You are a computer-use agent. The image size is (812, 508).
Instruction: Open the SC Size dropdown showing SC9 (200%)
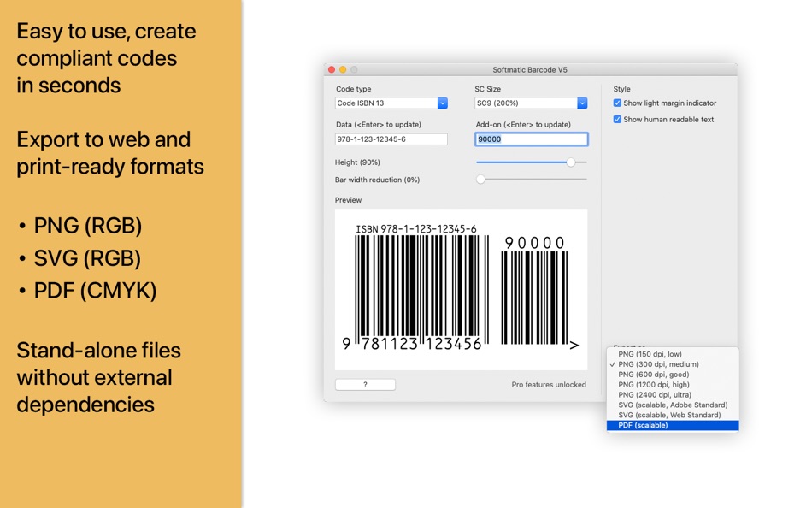click(531, 103)
